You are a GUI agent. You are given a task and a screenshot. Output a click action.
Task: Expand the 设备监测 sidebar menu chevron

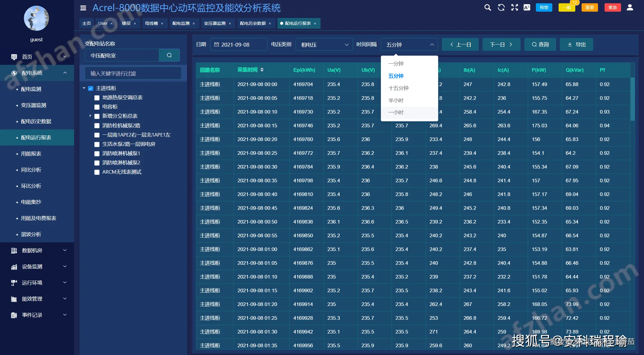[x=65, y=267]
